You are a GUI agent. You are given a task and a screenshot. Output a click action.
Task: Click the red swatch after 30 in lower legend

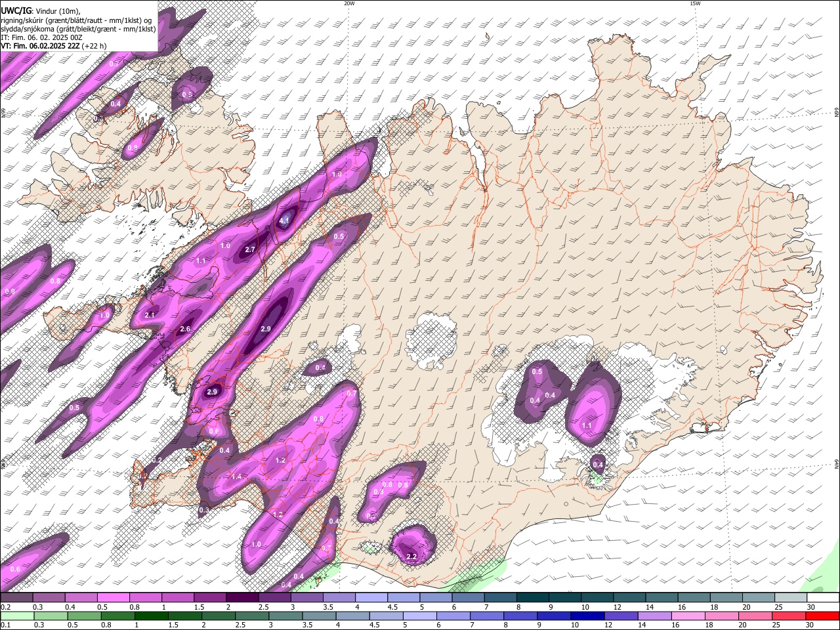click(822, 616)
